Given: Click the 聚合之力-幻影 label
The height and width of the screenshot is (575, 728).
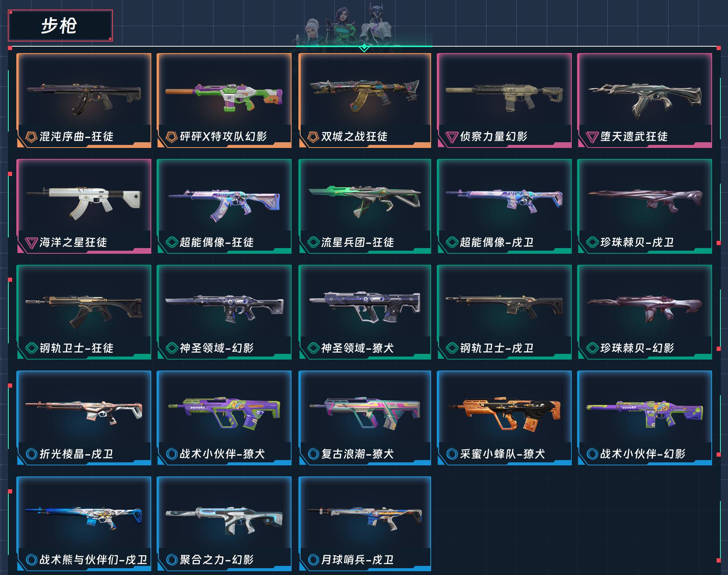Looking at the screenshot, I should [217, 559].
